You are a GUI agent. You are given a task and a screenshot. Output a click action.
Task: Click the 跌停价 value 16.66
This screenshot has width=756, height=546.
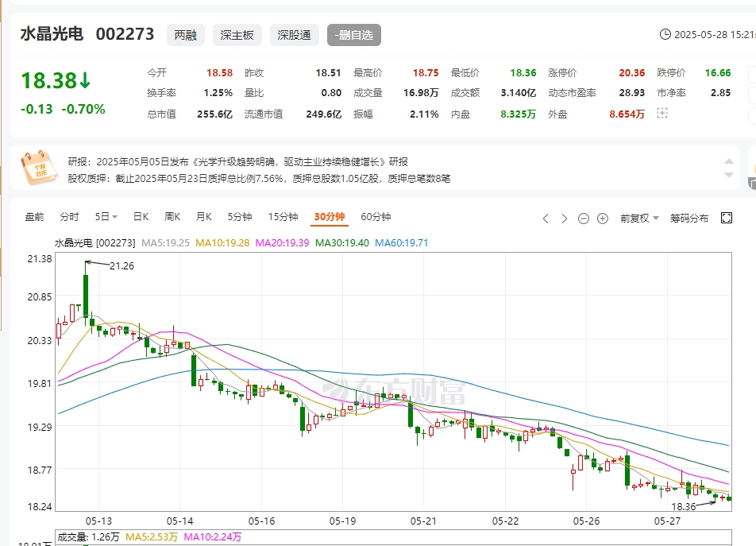(718, 73)
